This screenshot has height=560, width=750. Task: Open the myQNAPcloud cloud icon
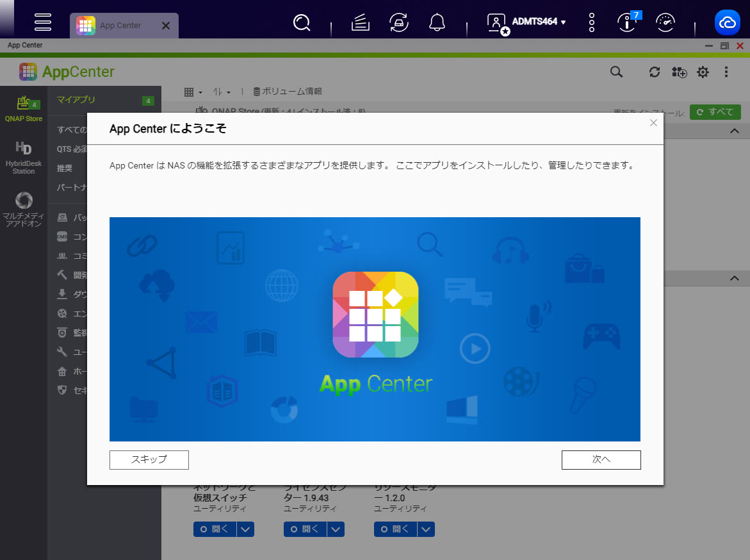pyautogui.click(x=727, y=22)
